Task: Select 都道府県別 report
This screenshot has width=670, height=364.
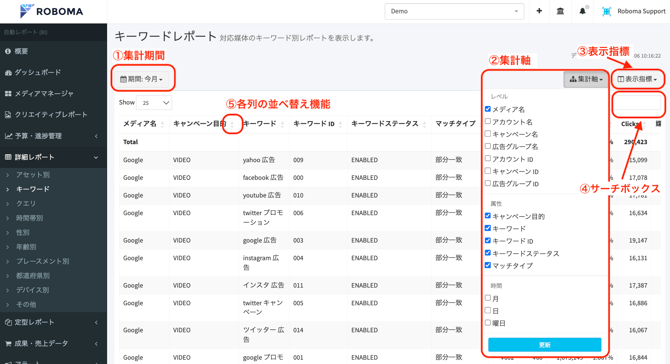Action: pyautogui.click(x=33, y=276)
